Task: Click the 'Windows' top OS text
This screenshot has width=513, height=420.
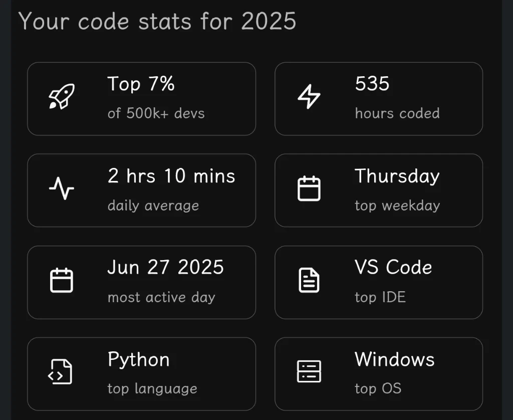Action: click(395, 359)
